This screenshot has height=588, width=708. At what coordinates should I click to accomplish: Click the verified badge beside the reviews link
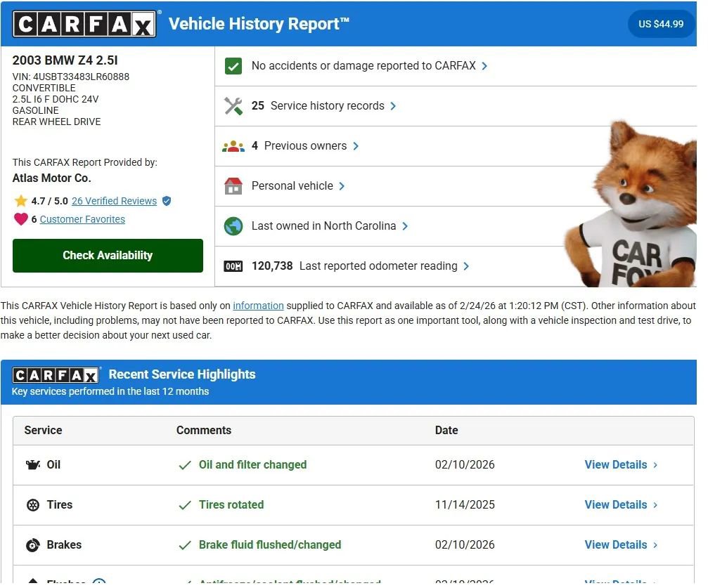point(166,201)
